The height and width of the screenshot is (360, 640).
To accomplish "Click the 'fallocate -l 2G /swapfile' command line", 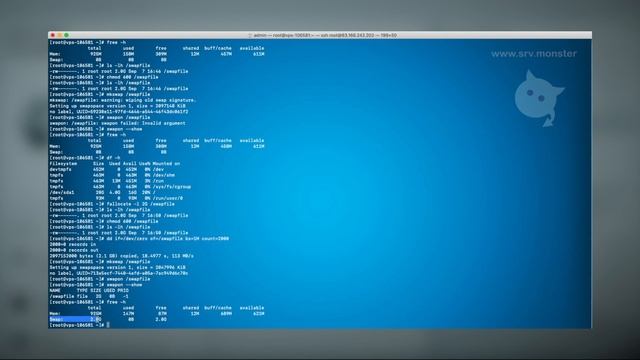I will pos(112,204).
